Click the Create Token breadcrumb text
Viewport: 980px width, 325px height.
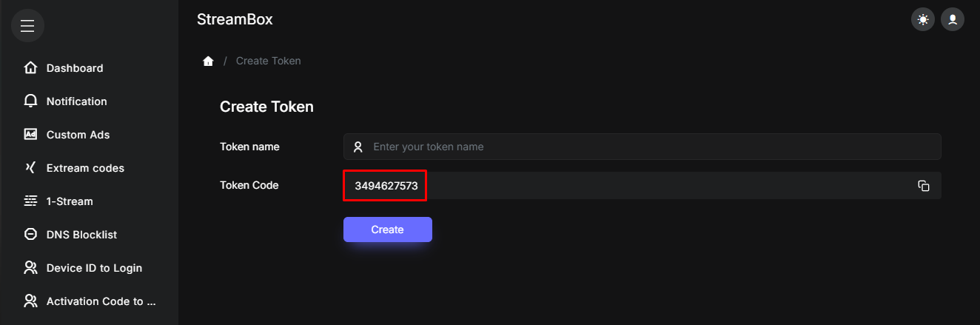point(268,61)
